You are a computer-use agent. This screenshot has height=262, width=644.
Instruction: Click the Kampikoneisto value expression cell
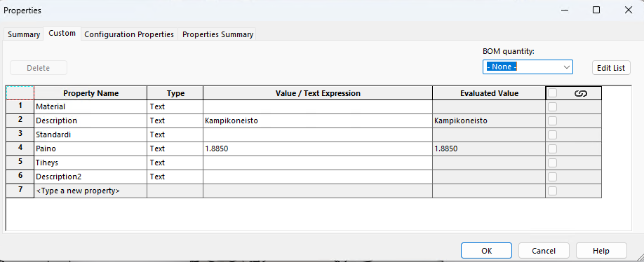pos(318,120)
